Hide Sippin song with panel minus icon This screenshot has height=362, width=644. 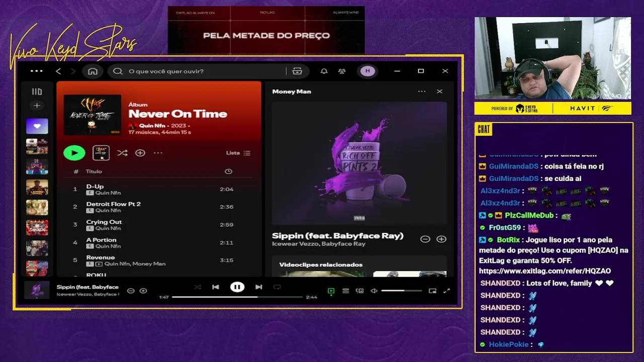[x=425, y=239]
